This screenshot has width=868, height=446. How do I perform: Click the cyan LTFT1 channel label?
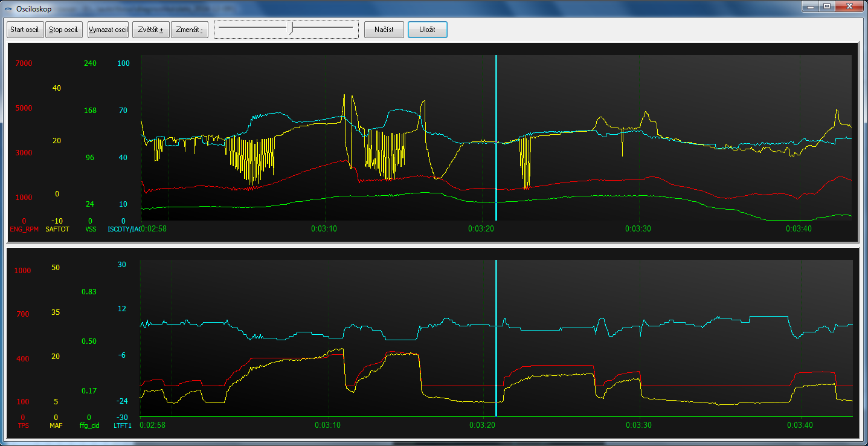click(x=123, y=426)
